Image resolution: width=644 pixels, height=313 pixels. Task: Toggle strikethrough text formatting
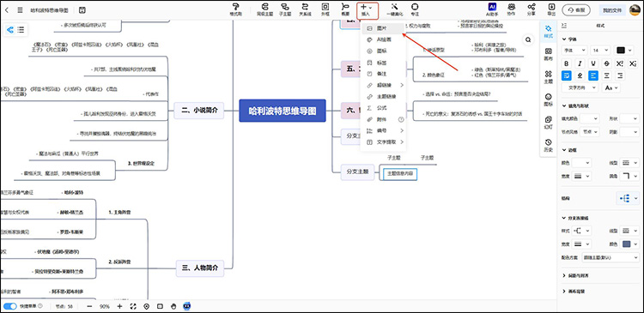[606, 63]
